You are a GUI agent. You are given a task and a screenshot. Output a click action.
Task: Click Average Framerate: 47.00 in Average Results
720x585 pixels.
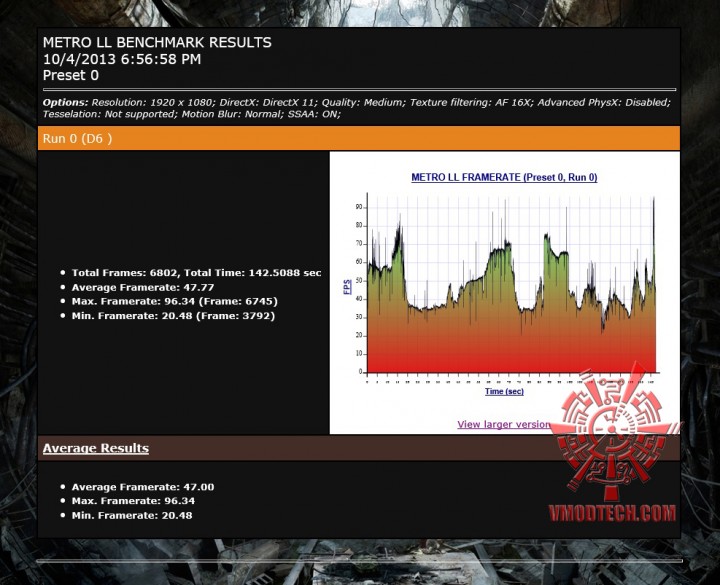pos(143,487)
